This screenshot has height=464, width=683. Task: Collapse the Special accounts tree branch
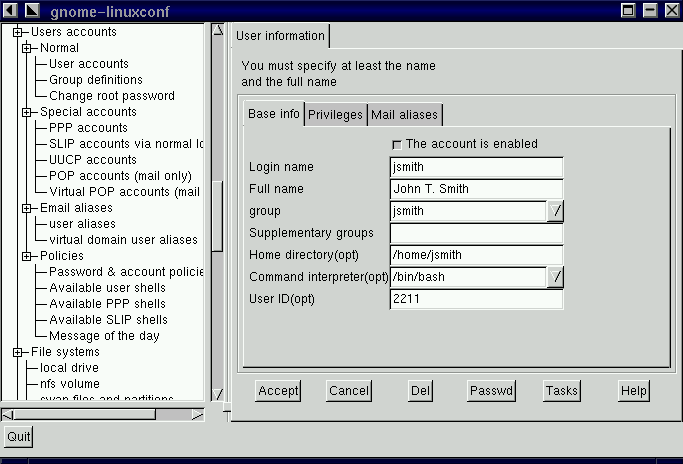pyautogui.click(x=26, y=112)
